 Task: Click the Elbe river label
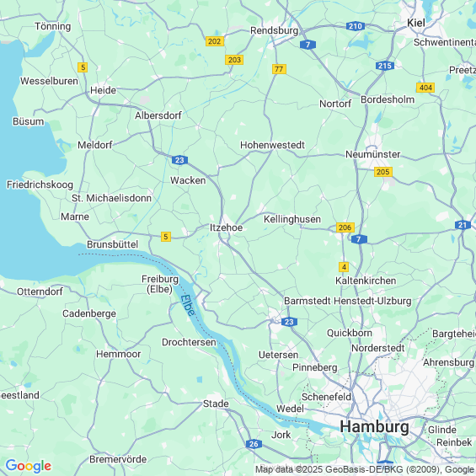(188, 305)
